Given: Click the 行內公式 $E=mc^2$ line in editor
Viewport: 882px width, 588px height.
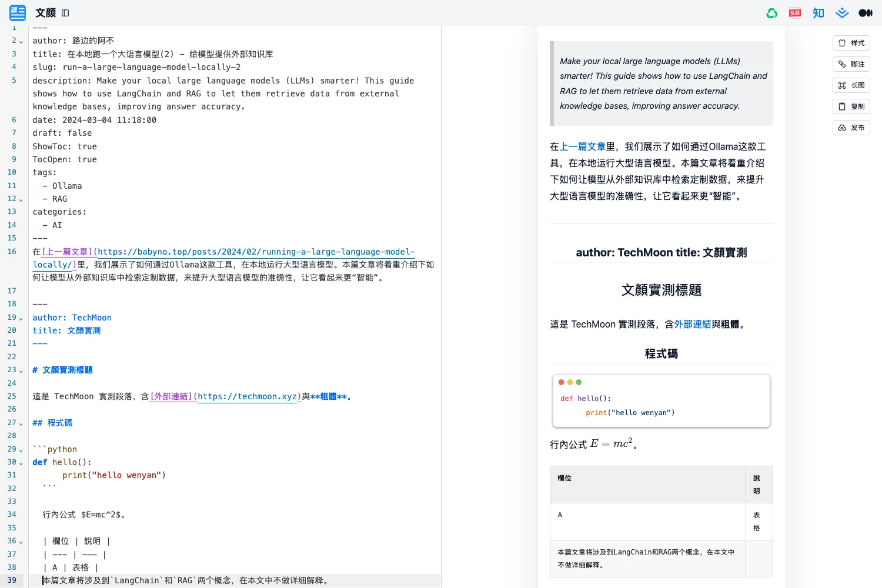Looking at the screenshot, I should point(83,514).
